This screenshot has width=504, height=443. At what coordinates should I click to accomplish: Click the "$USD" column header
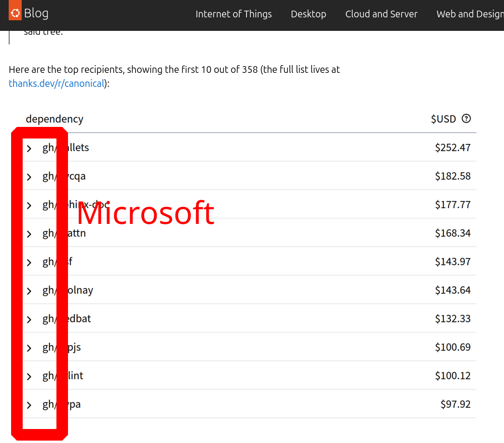pyautogui.click(x=444, y=119)
